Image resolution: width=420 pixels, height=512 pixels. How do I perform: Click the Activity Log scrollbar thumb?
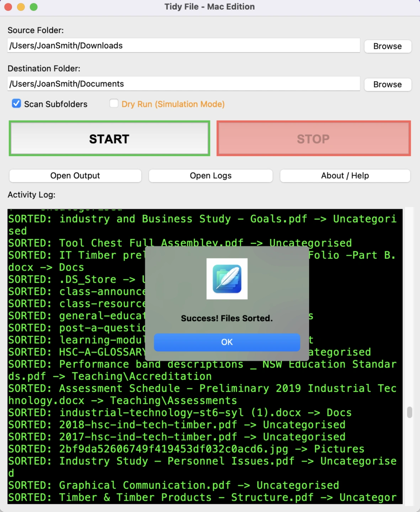[x=409, y=412]
